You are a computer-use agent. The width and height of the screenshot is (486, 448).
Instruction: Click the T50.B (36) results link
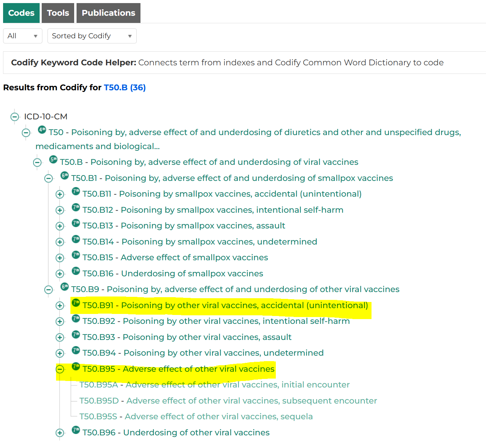click(x=125, y=88)
